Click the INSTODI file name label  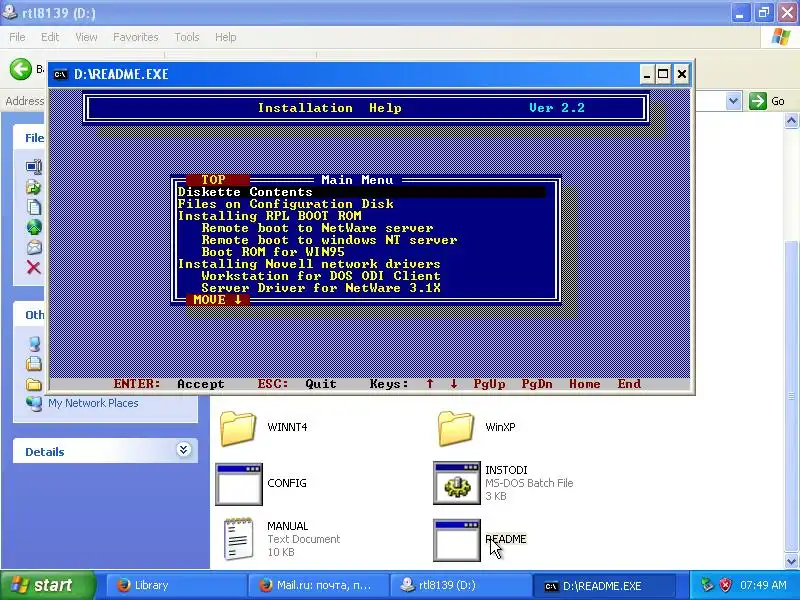pos(506,470)
